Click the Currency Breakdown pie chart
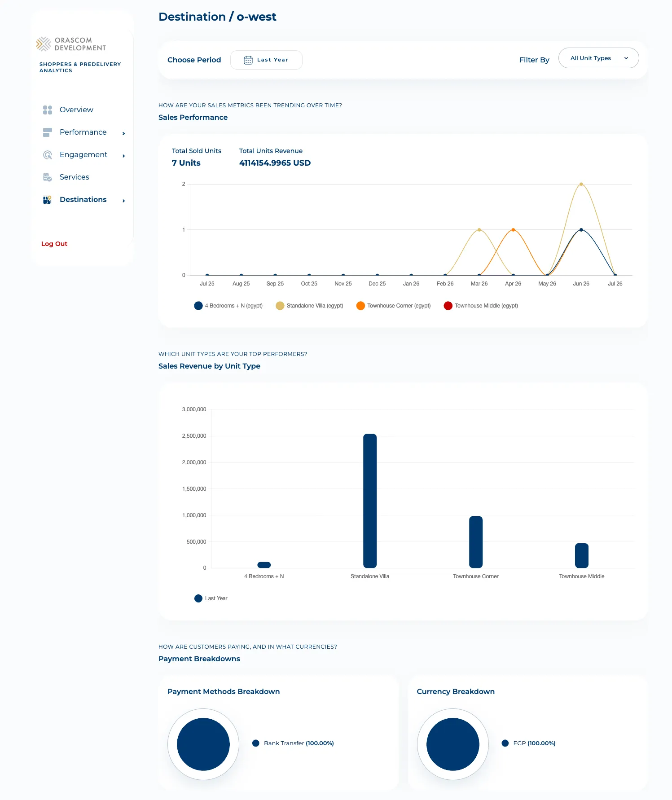Image resolution: width=672 pixels, height=800 pixels. [x=453, y=744]
